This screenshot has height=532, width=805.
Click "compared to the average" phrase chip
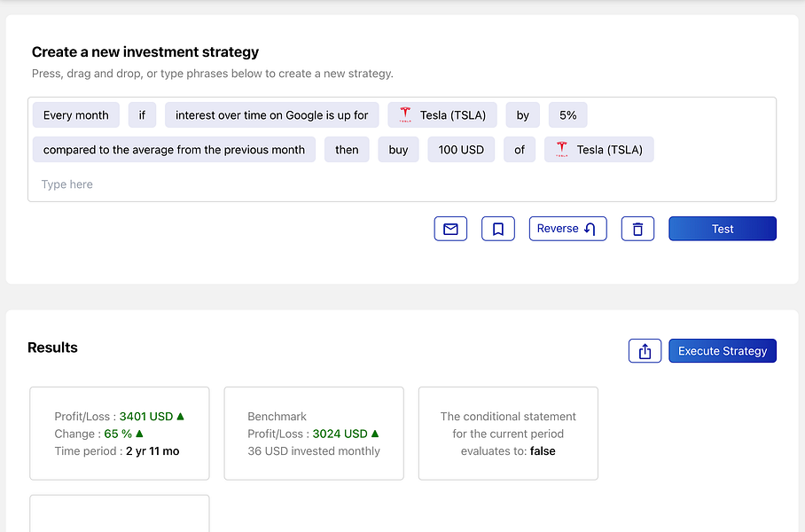[174, 150]
